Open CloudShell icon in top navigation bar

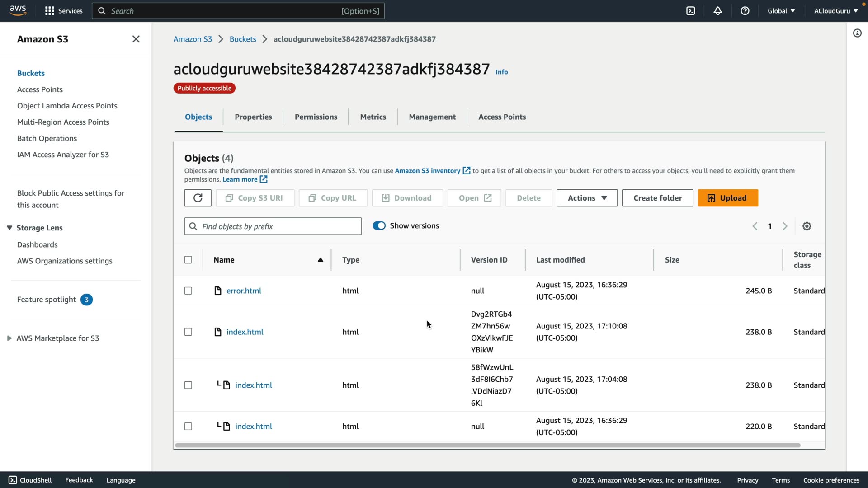(x=690, y=11)
